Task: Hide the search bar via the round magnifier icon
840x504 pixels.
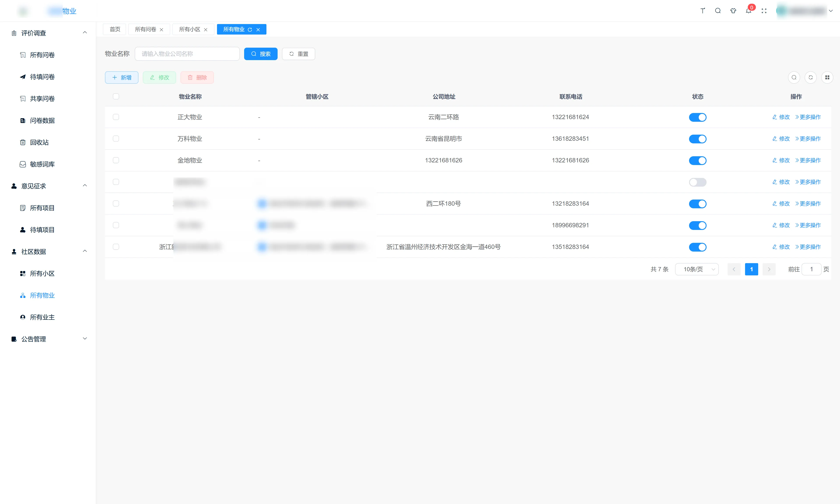Action: point(794,77)
